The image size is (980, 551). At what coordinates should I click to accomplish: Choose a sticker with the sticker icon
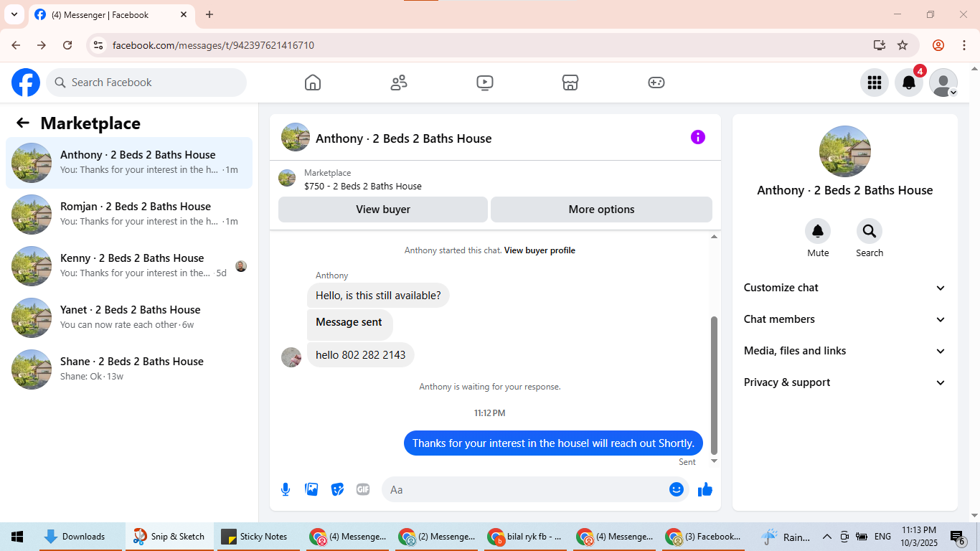[x=337, y=489]
